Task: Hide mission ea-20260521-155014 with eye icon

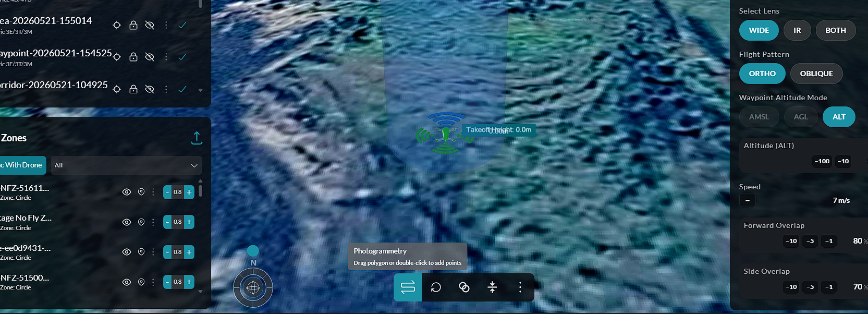Action: click(x=150, y=25)
